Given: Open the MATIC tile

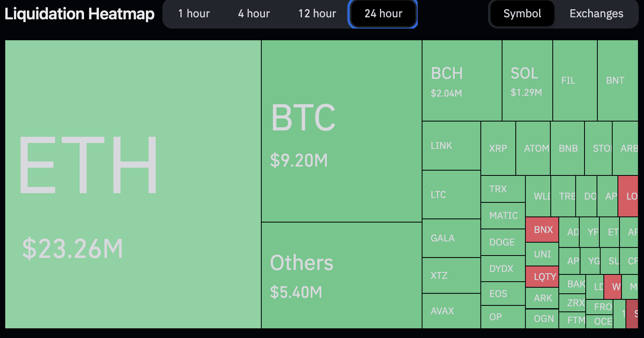Looking at the screenshot, I should [503, 216].
